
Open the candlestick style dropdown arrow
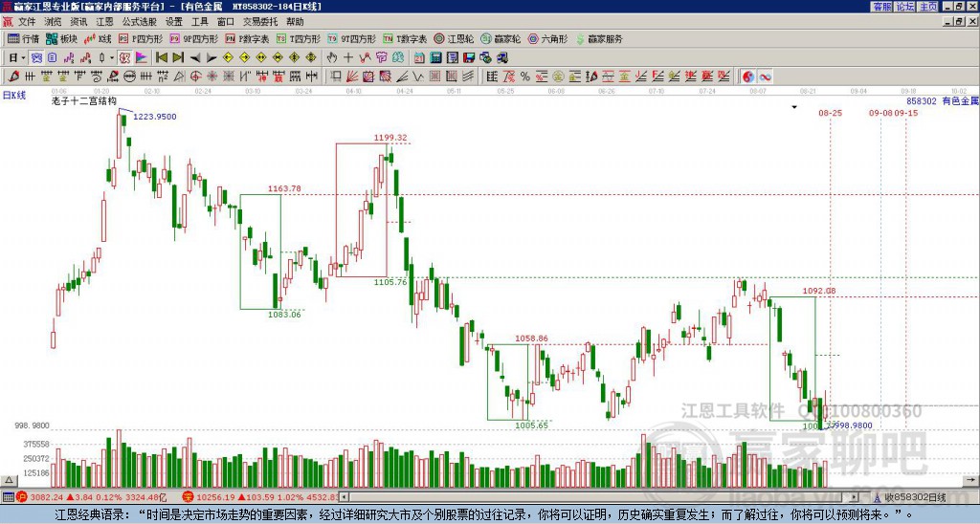pyautogui.click(x=112, y=58)
